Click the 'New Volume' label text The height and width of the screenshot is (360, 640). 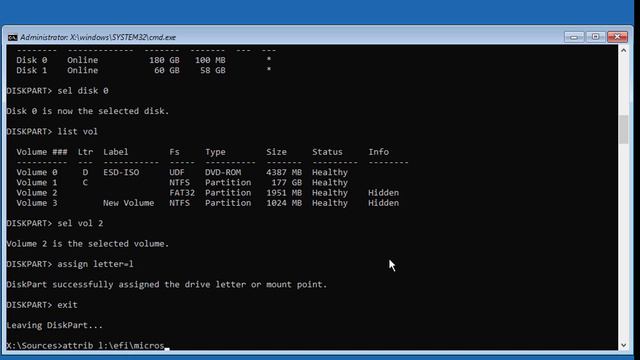129,203
